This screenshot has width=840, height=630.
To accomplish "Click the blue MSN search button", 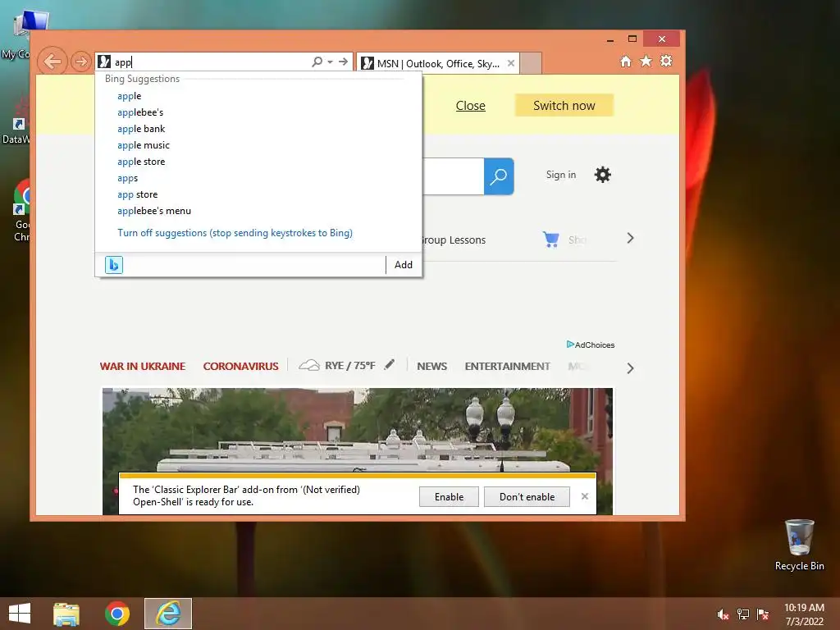I will [x=499, y=176].
